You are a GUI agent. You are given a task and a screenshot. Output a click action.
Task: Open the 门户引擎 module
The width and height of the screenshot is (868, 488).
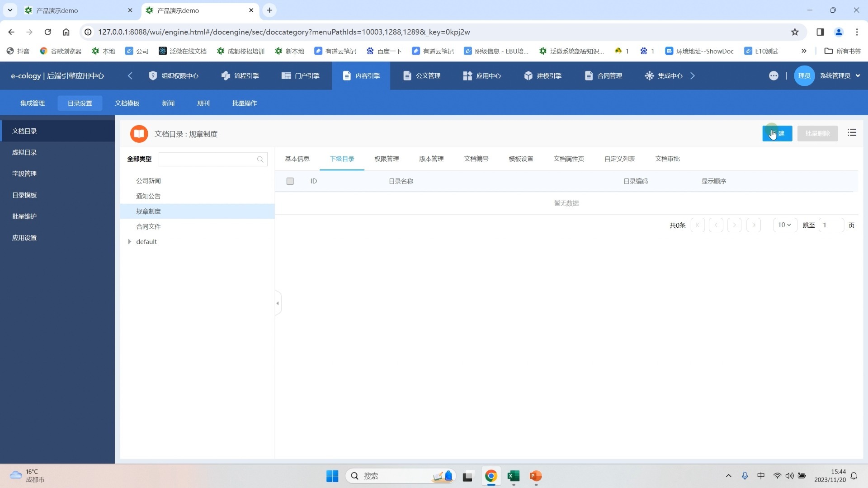[301, 76]
